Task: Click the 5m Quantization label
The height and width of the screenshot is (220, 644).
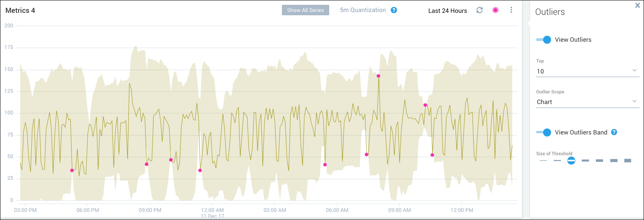Action: [x=363, y=10]
